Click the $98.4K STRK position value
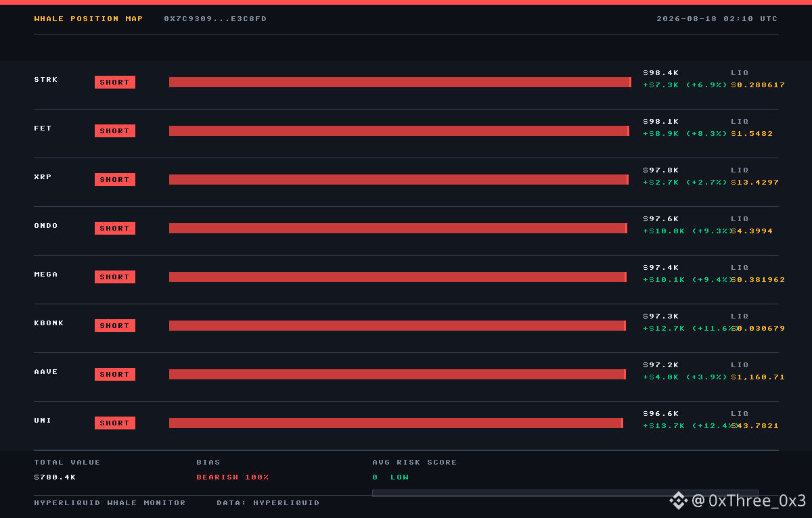The height and width of the screenshot is (518, 812). pos(660,73)
